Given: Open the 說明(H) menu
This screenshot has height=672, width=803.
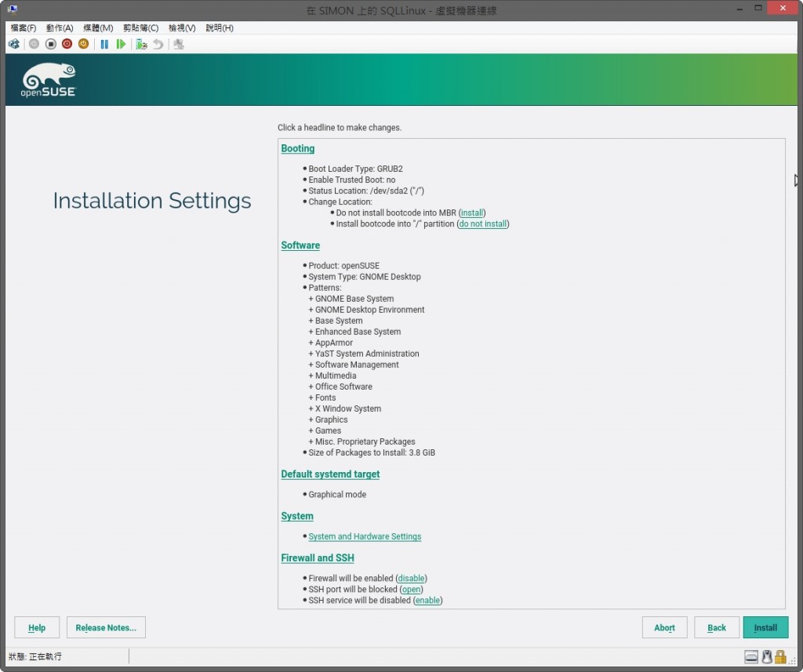Looking at the screenshot, I should point(220,27).
